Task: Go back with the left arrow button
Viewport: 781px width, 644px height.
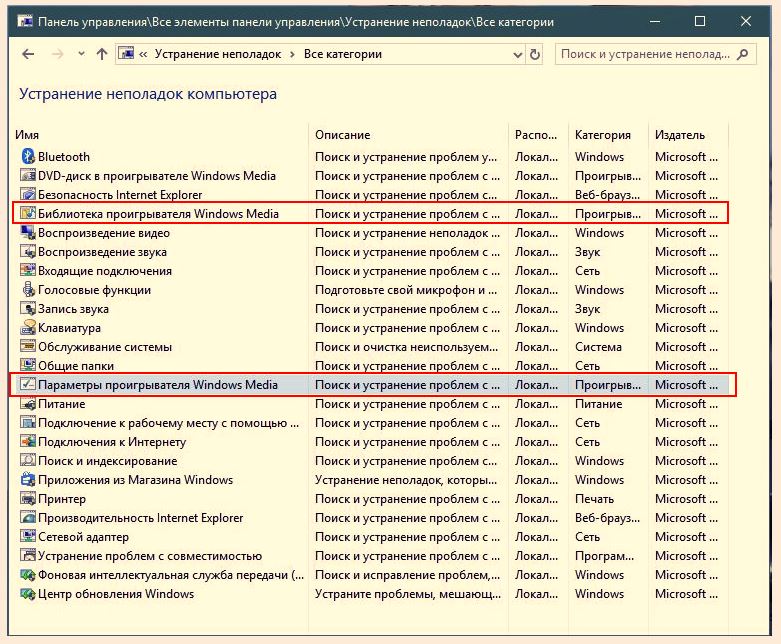Action: pyautogui.click(x=28, y=54)
